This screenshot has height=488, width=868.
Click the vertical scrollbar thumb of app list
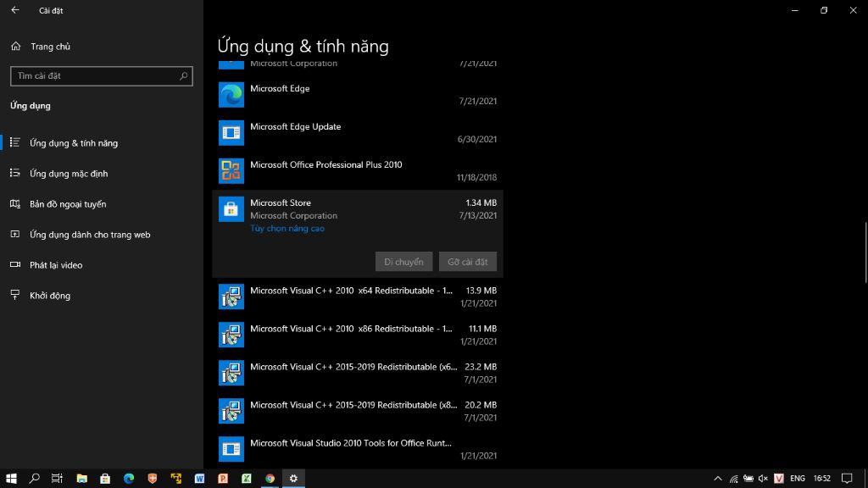click(x=865, y=252)
